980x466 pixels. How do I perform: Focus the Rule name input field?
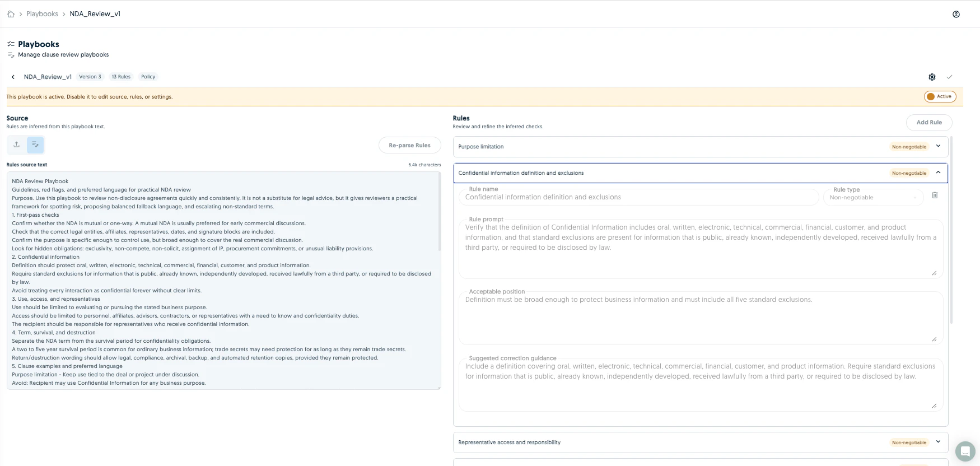(638, 197)
